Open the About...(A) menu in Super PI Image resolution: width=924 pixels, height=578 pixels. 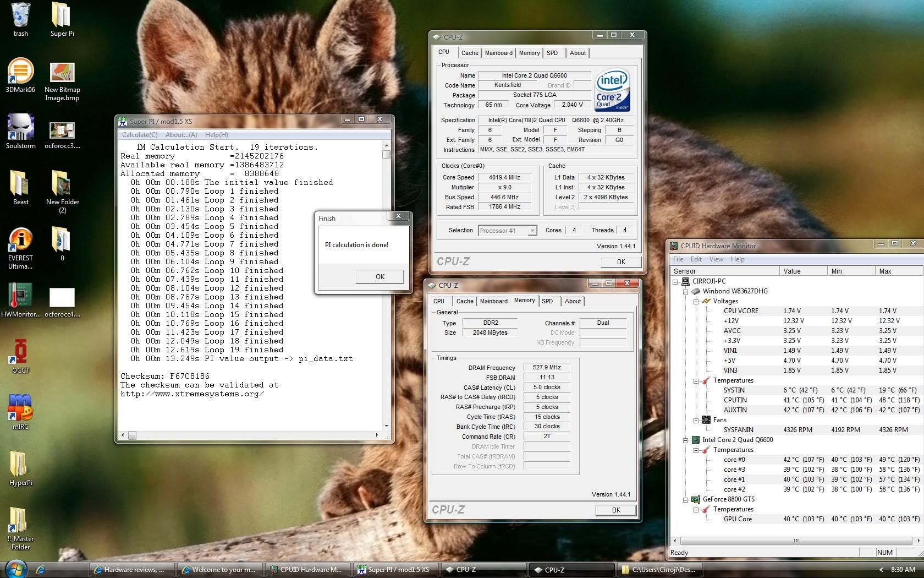click(x=181, y=135)
